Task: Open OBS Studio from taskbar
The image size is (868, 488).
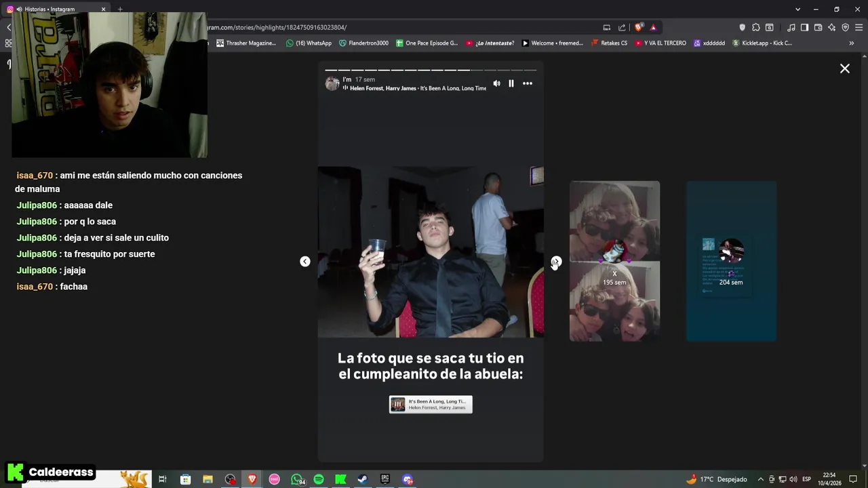Action: point(230,479)
